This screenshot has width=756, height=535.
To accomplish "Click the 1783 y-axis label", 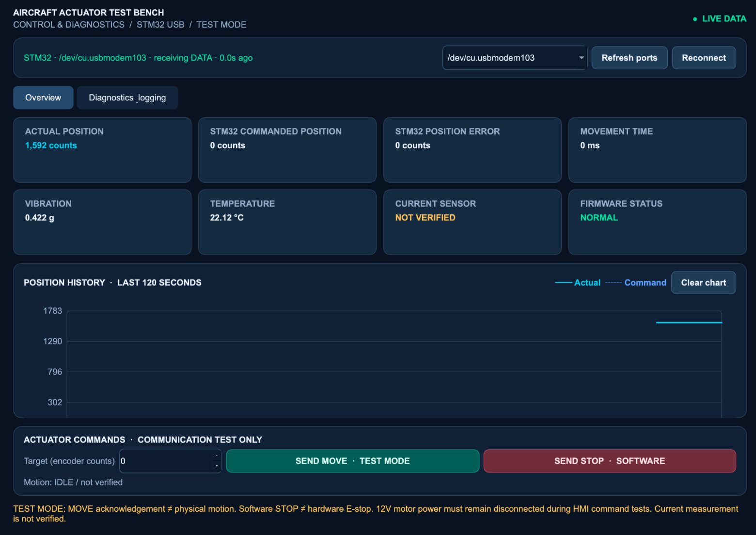I will click(x=53, y=311).
